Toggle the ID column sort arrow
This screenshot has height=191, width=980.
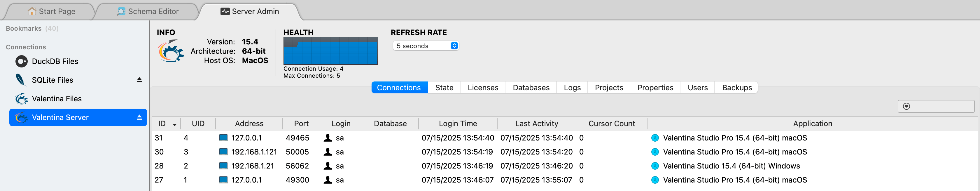point(175,124)
